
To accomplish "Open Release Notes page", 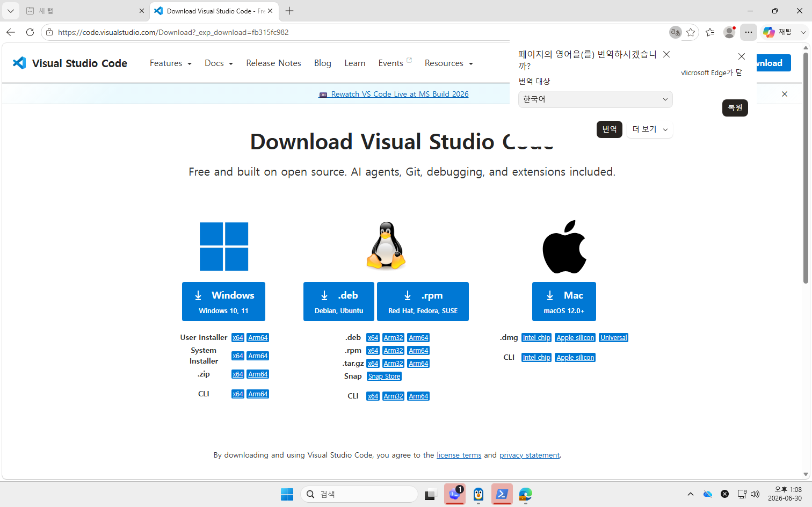I will coord(273,63).
